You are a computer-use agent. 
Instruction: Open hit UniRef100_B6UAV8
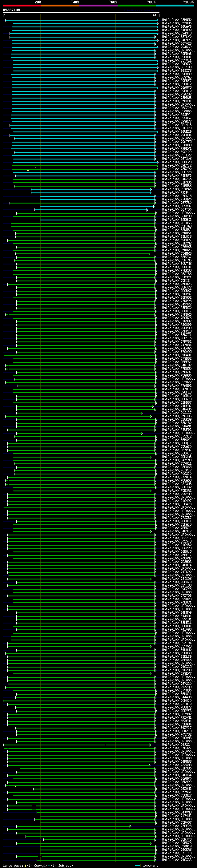pyautogui.click(x=177, y=26)
